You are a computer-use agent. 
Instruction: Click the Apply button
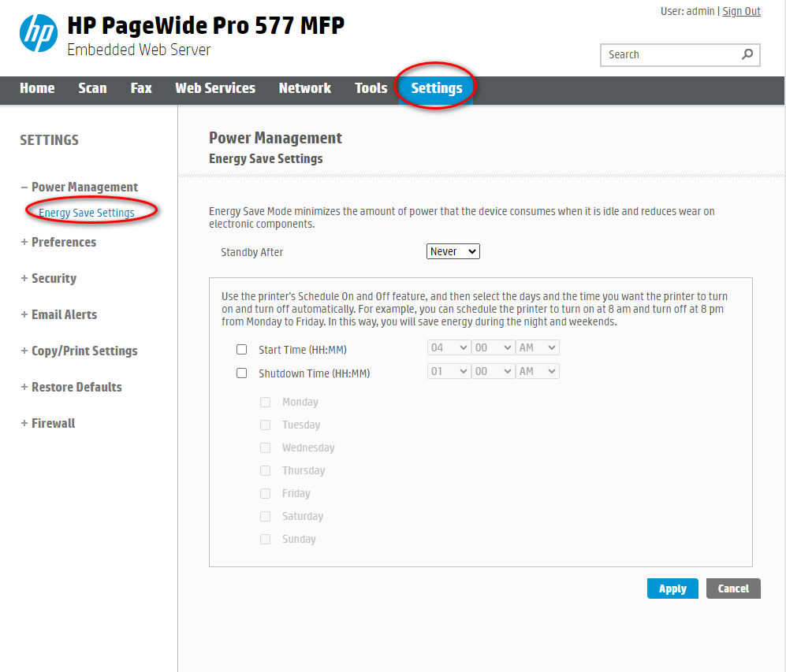point(672,588)
